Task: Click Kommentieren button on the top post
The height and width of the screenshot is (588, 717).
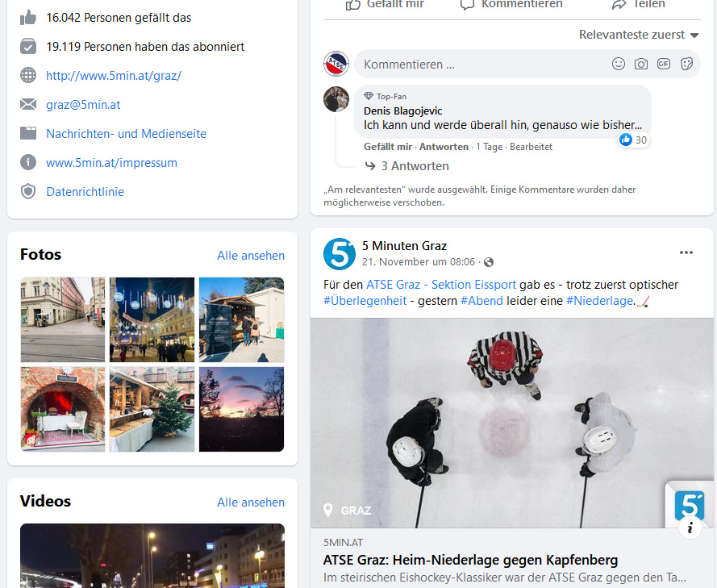Action: 511,5
